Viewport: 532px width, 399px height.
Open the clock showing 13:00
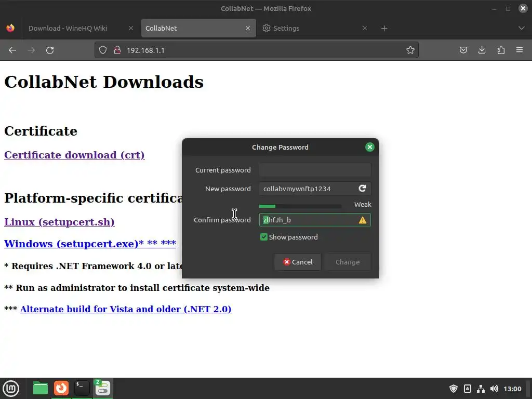[512, 389]
